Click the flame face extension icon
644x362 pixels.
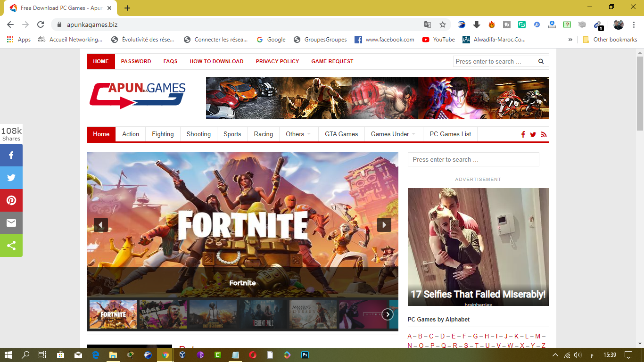click(x=492, y=25)
